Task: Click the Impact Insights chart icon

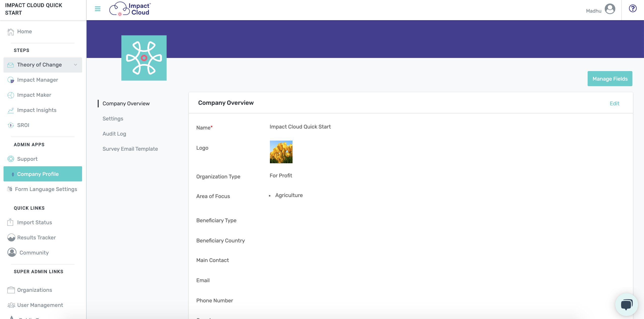Action: [11, 110]
